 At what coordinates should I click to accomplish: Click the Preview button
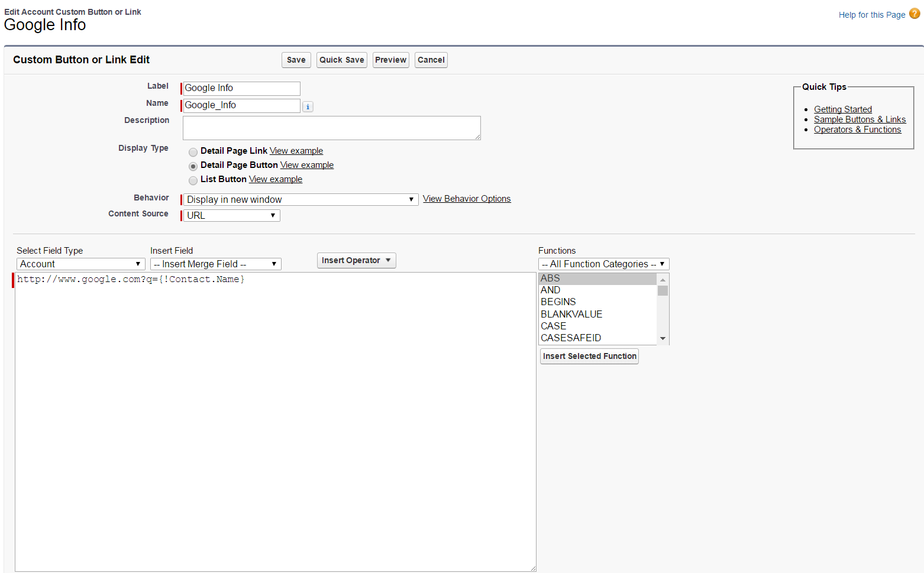click(391, 60)
